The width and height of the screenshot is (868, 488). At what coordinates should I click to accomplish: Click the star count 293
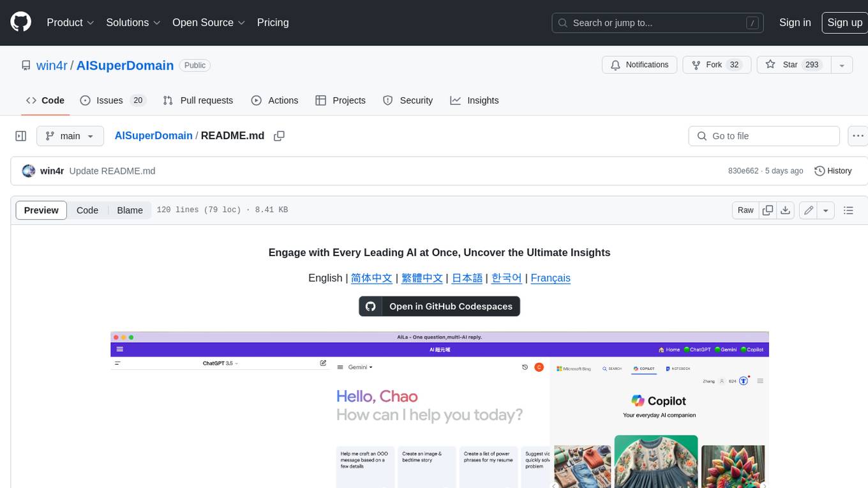(x=812, y=65)
